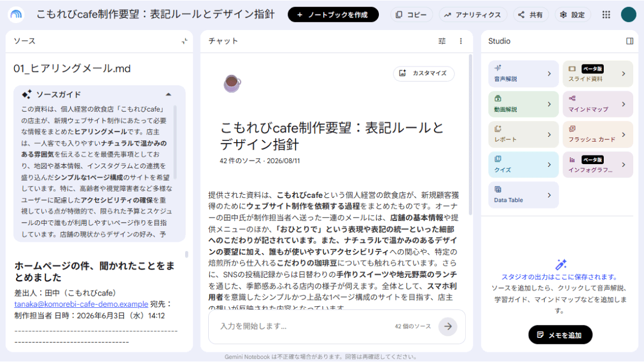Image resolution: width=644 pixels, height=362 pixels.
Task: Click the マインドマップ node icon
Action: pyautogui.click(x=572, y=98)
